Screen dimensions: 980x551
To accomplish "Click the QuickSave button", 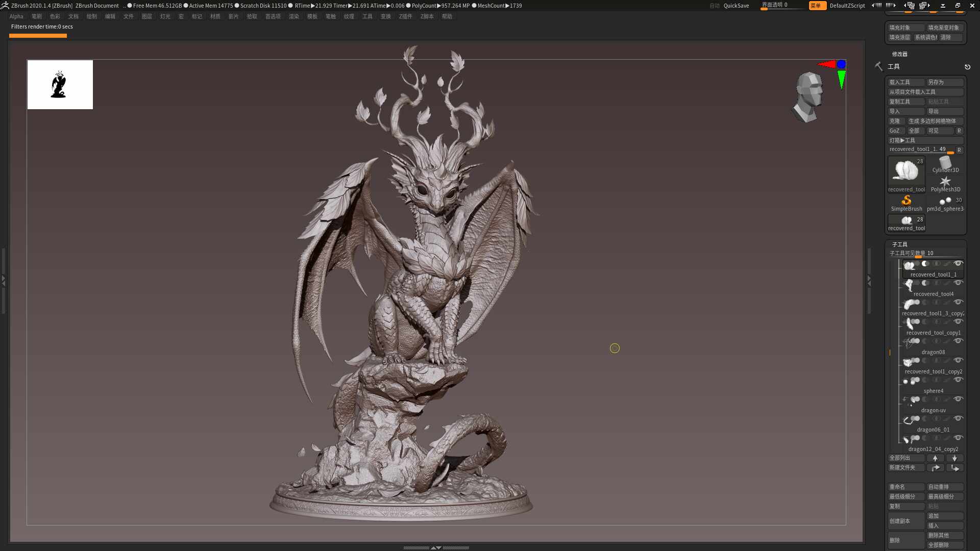I will (x=736, y=6).
